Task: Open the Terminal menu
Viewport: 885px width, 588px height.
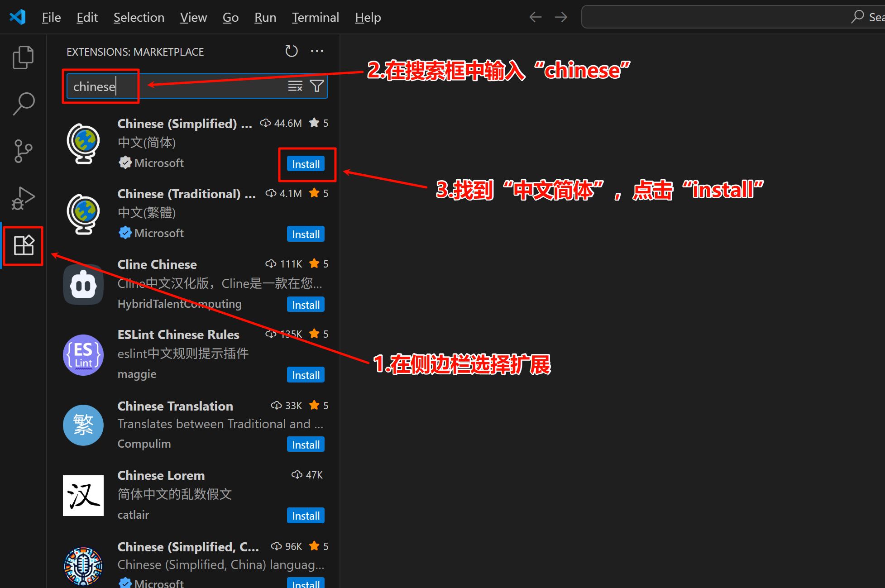Action: (315, 17)
